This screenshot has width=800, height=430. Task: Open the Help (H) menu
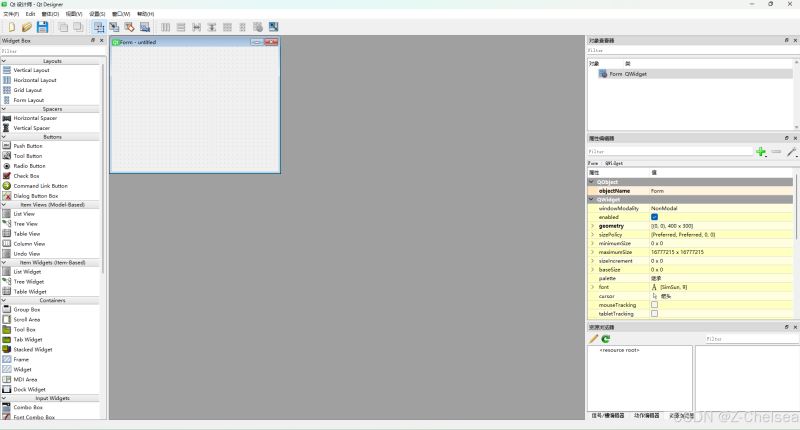[x=145, y=14]
